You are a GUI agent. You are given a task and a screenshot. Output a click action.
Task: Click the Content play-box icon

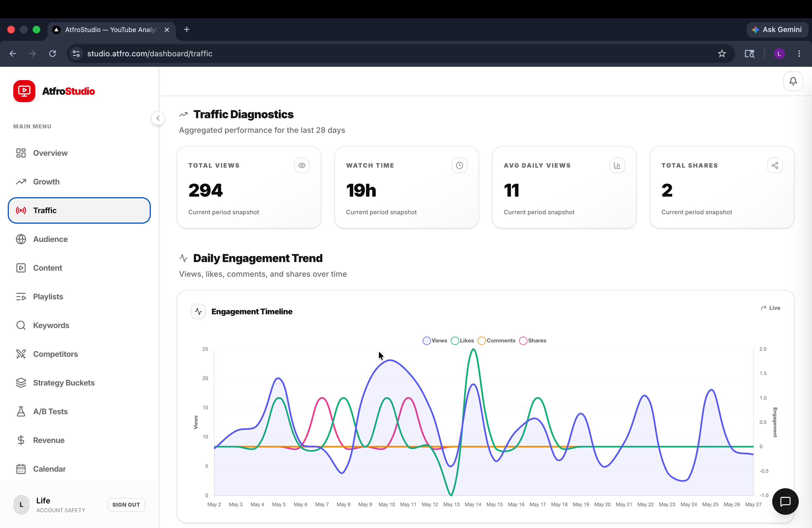point(21,268)
